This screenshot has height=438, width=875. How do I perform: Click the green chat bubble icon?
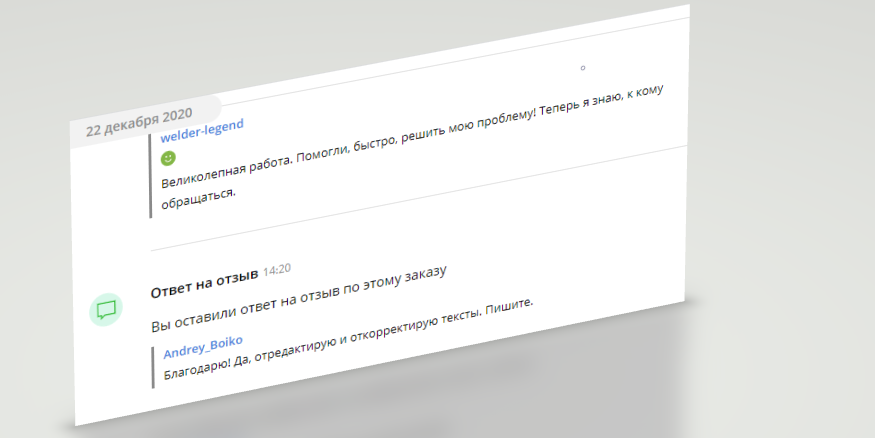[106, 309]
